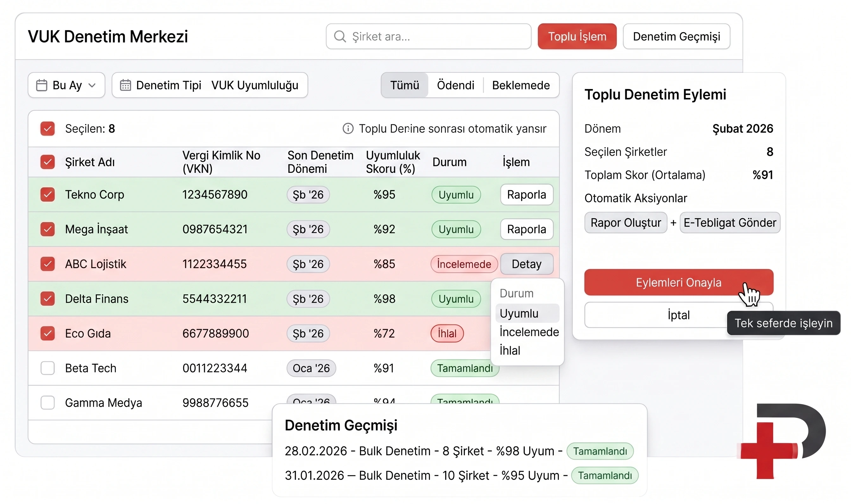
Task: Click the calendar icon next to Denetim Tipi
Action: click(x=125, y=85)
